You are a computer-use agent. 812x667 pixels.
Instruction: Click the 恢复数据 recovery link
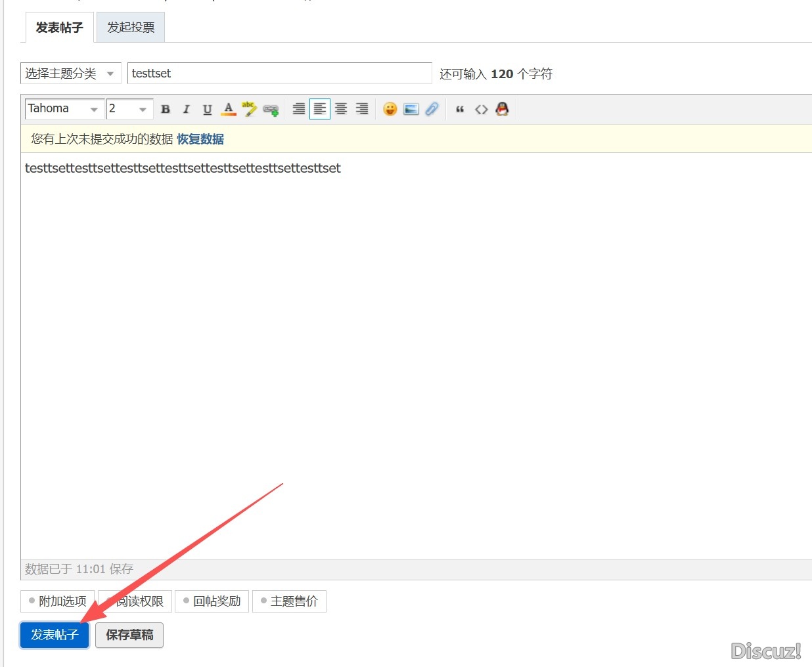(x=200, y=139)
